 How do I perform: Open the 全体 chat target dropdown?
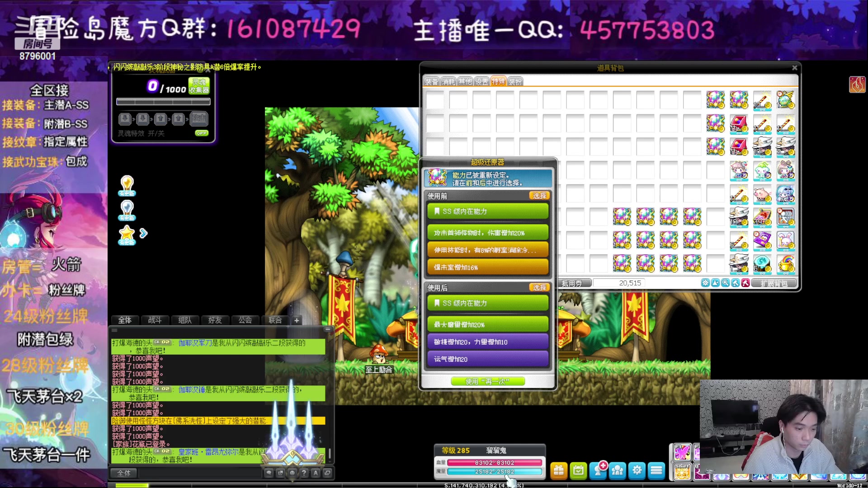[124, 473]
